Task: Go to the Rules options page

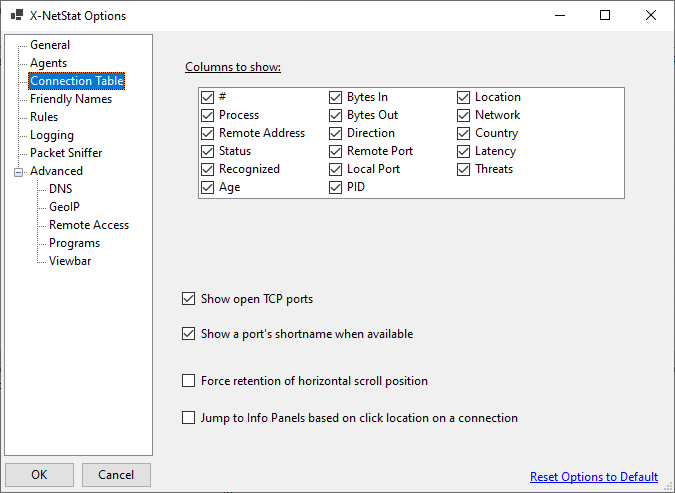Action: tap(44, 117)
